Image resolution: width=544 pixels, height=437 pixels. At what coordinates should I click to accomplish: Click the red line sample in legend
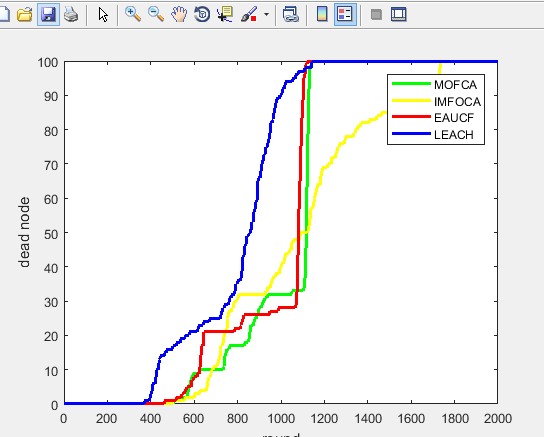pyautogui.click(x=411, y=117)
